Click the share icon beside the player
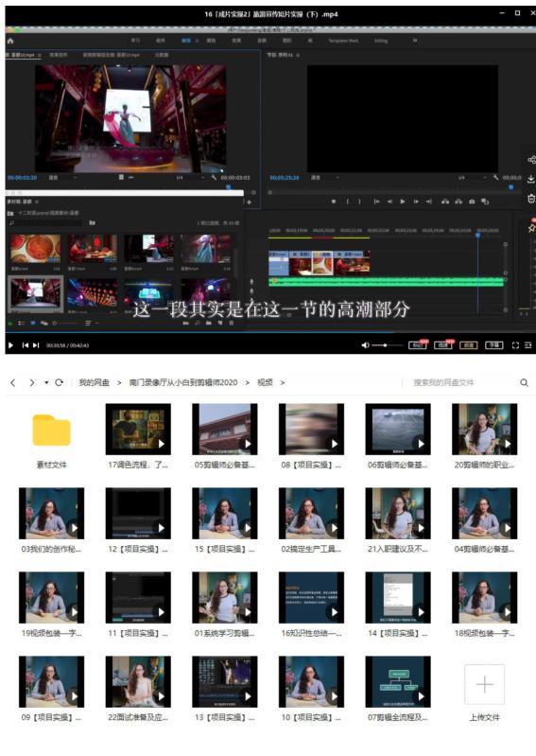 click(x=531, y=160)
